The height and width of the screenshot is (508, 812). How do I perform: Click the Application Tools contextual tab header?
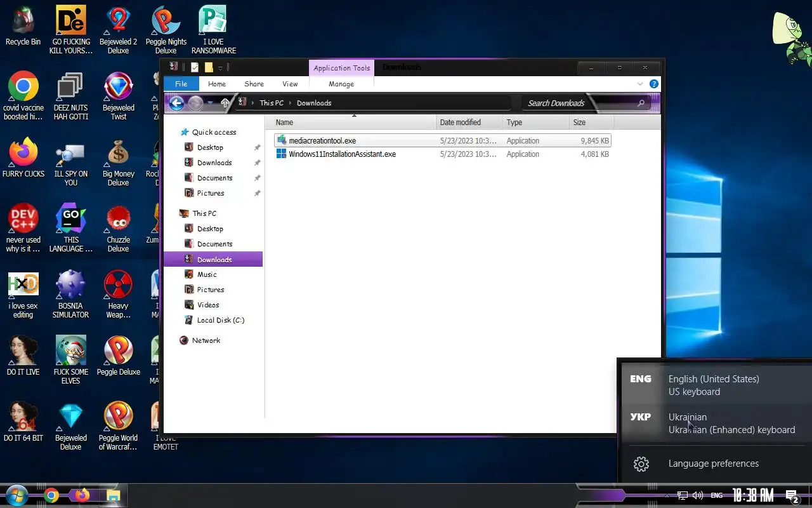click(x=341, y=68)
